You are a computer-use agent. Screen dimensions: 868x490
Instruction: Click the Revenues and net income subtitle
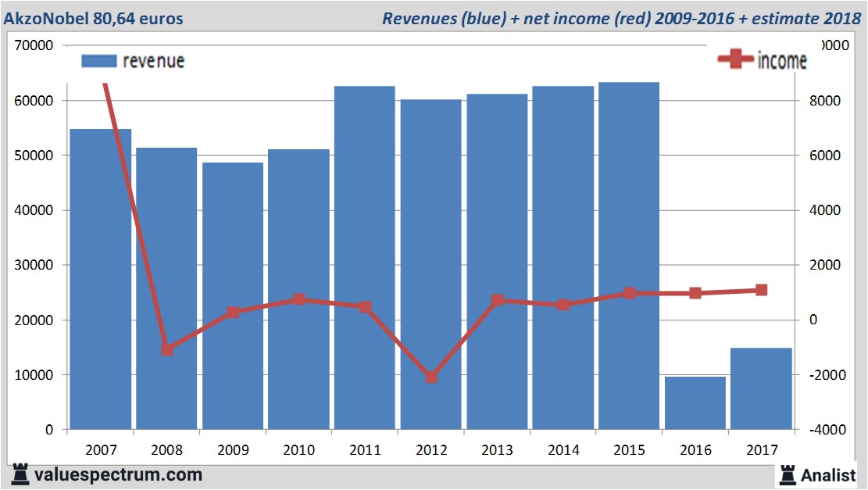coord(622,19)
